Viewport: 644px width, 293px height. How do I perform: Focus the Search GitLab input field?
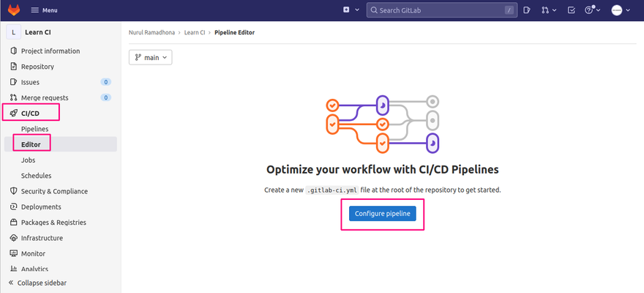pyautogui.click(x=442, y=10)
